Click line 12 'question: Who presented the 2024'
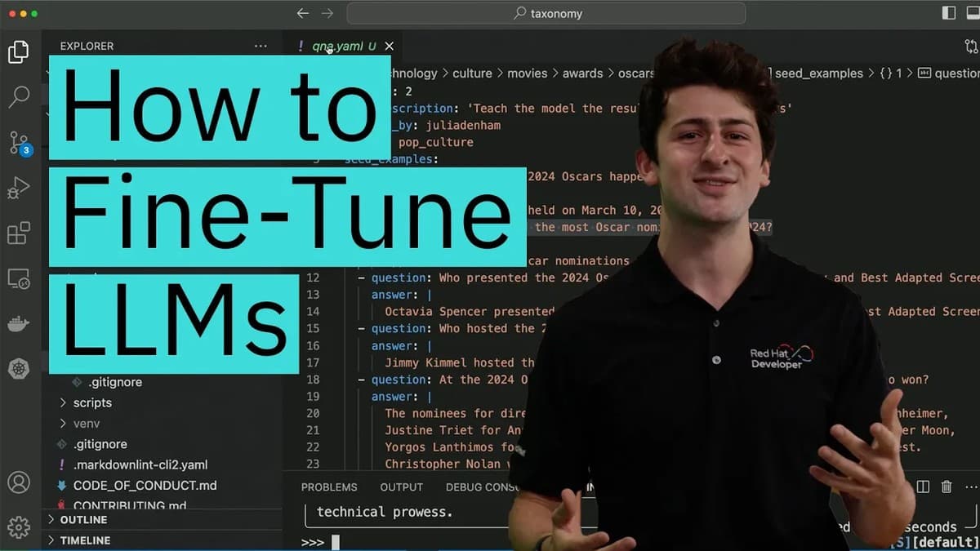 click(x=488, y=278)
